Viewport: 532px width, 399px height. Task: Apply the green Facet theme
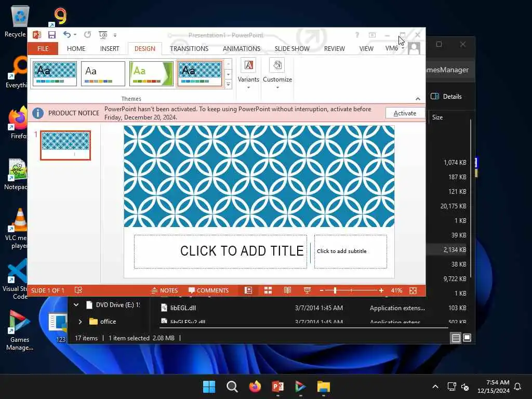pyautogui.click(x=151, y=74)
